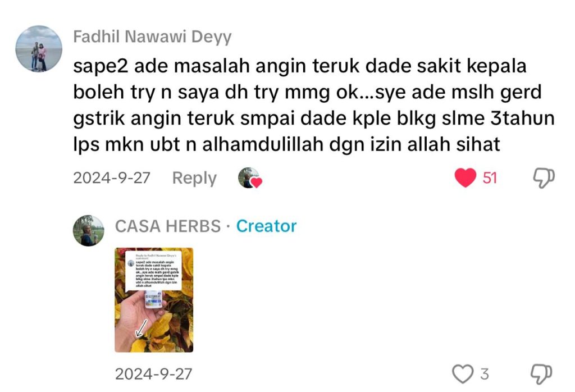Viewport: 575px width, 392px height.
Task: Like the CASA HERBS reply with outline heart
Action: tap(463, 373)
